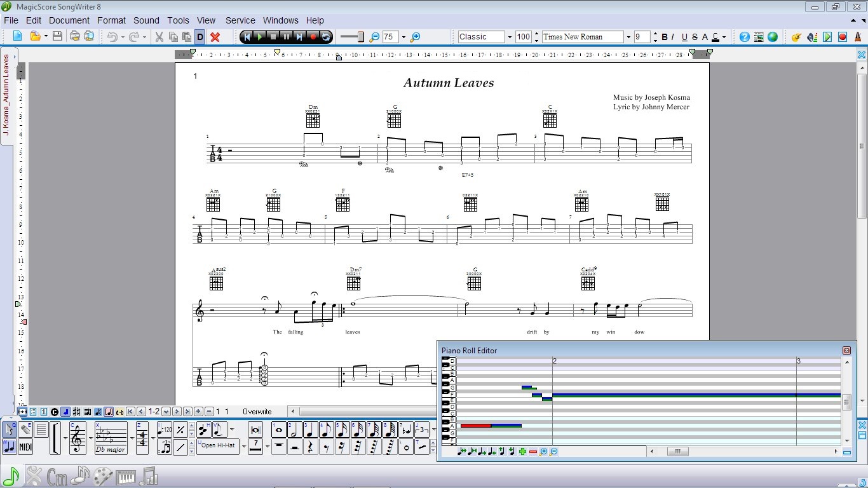Viewport: 868px width, 488px height.
Task: Click the font size field
Action: tap(642, 37)
